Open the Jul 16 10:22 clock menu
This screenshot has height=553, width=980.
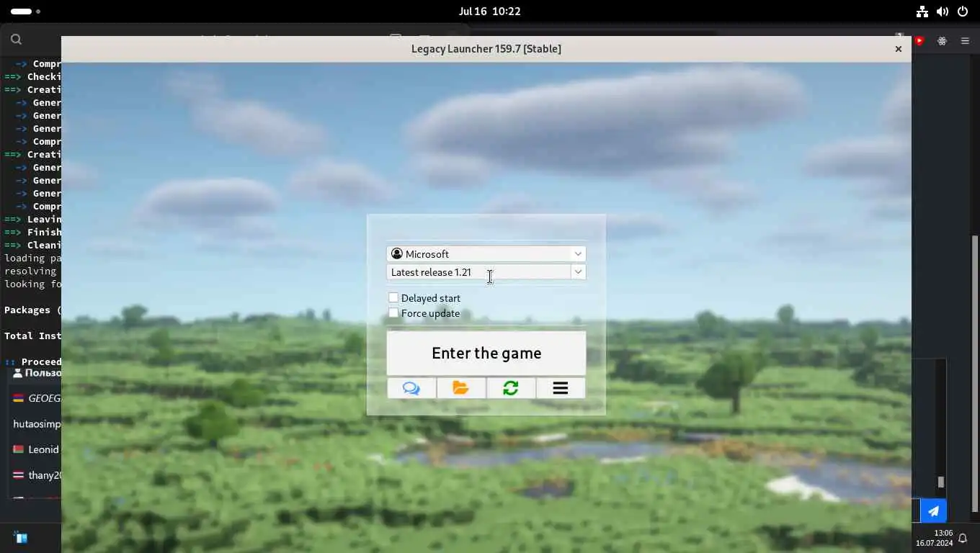pyautogui.click(x=489, y=12)
